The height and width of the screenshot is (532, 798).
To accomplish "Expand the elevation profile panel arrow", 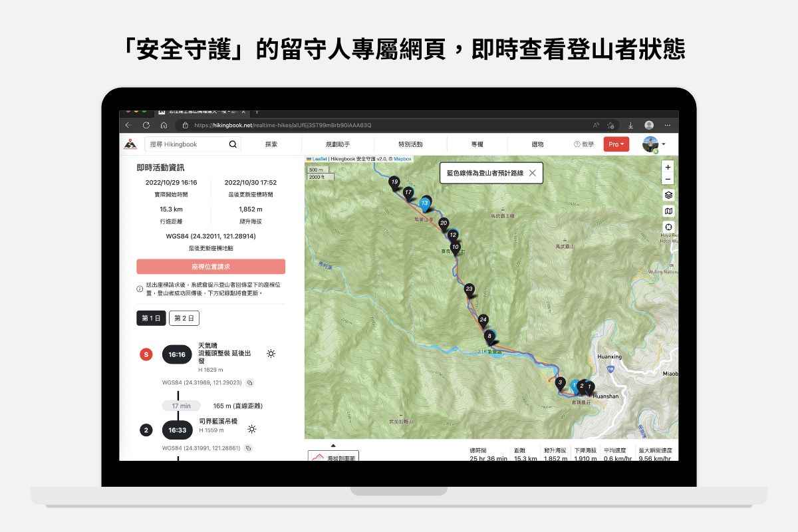I will tap(333, 446).
